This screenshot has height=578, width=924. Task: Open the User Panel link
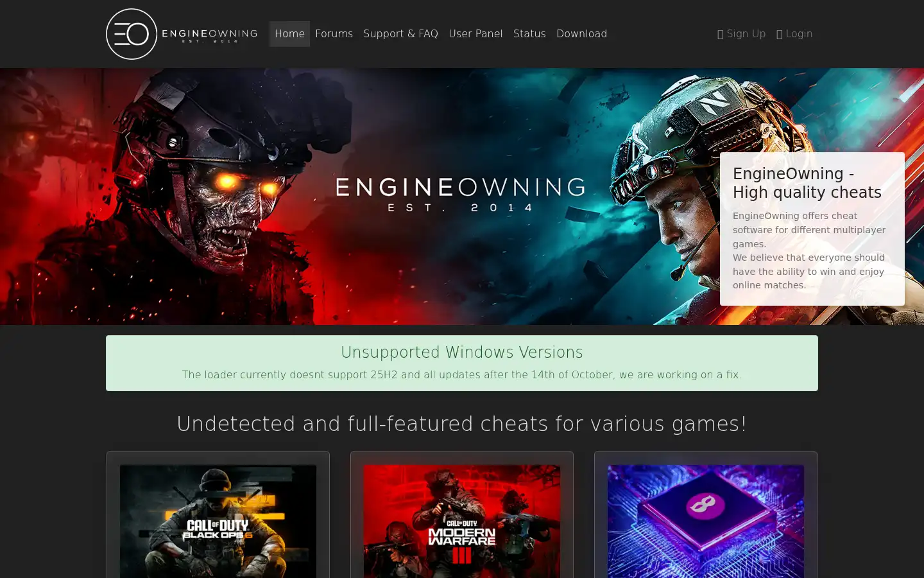[475, 34]
